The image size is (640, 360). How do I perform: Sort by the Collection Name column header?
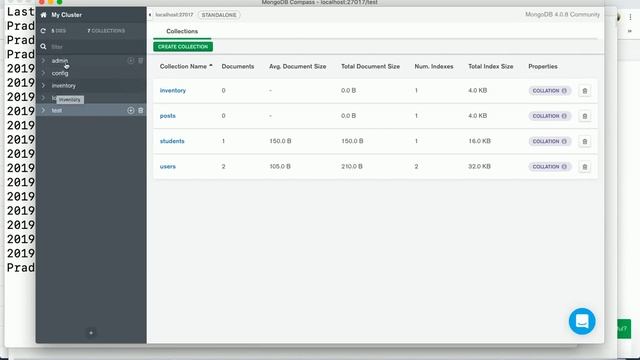pos(186,66)
